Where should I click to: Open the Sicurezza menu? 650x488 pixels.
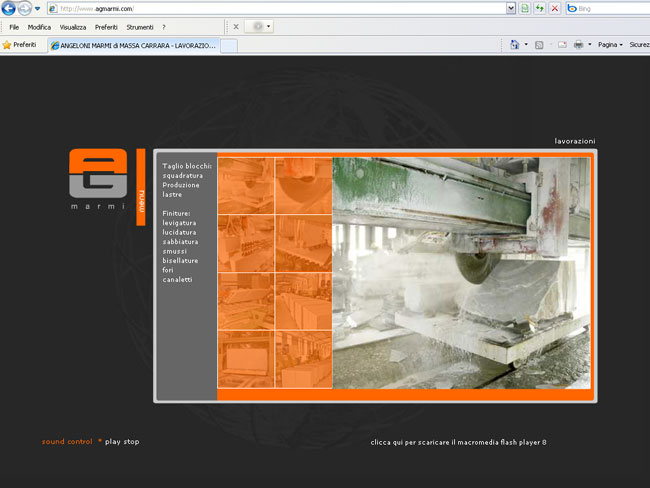(x=639, y=45)
